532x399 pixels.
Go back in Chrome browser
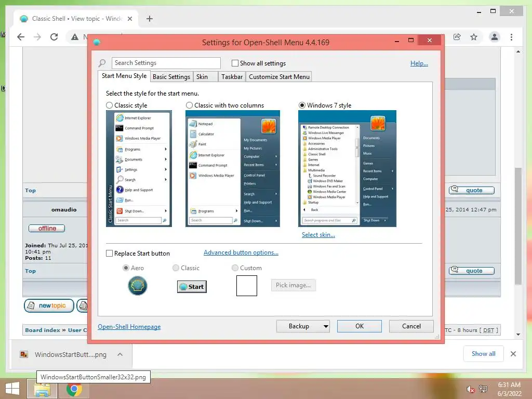pos(21,37)
